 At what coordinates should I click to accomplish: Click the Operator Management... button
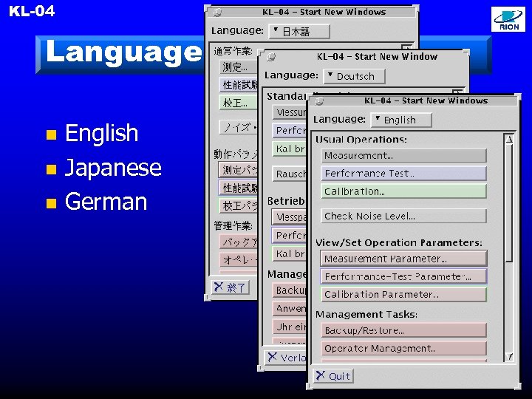tap(403, 348)
